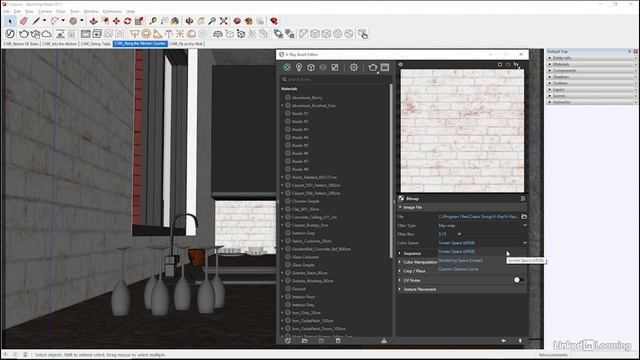The image size is (640, 360).
Task: Open Textures category checker icon
Action: pyautogui.click(x=335, y=67)
